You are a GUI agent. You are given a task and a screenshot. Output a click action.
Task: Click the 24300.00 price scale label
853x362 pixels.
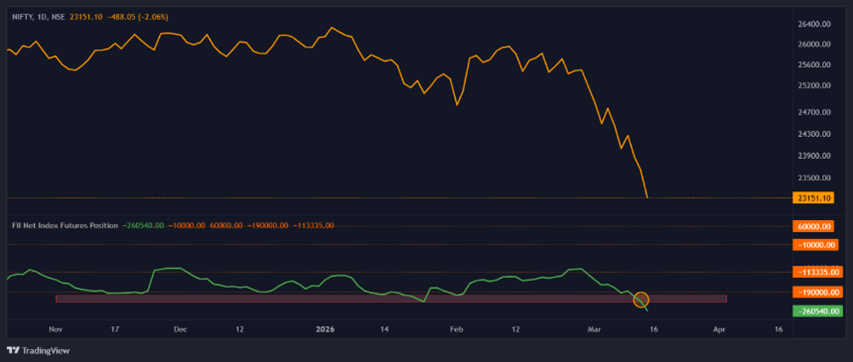click(814, 134)
